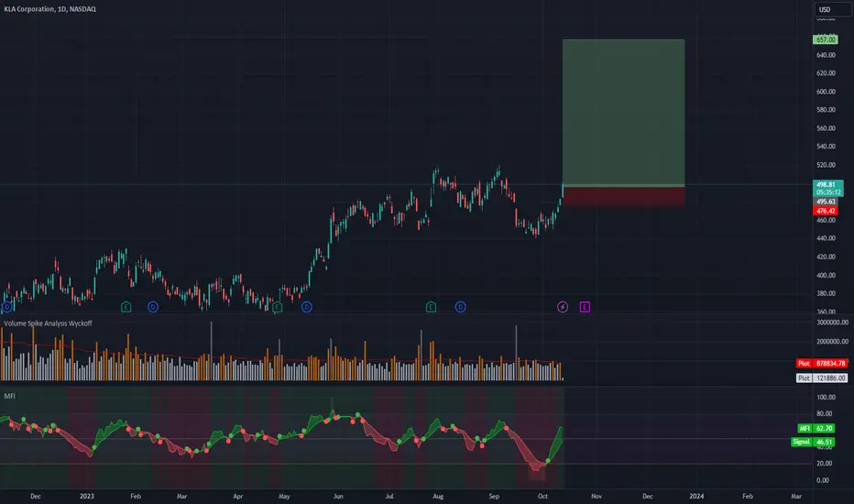Click the KLA Corporation chart title
854x504 pixels.
49,9
